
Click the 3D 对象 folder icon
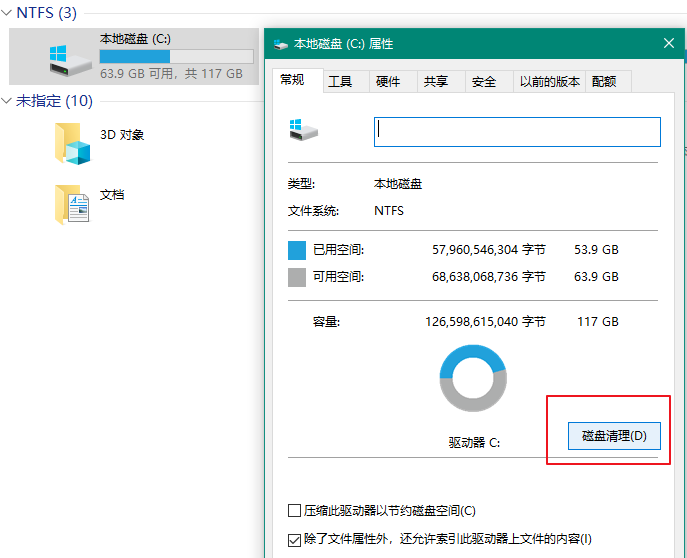(x=72, y=144)
